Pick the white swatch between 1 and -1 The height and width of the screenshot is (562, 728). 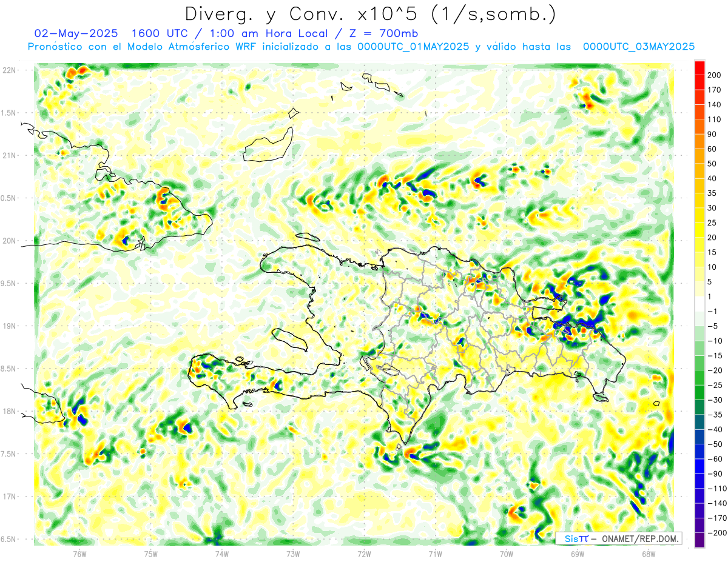[699, 304]
